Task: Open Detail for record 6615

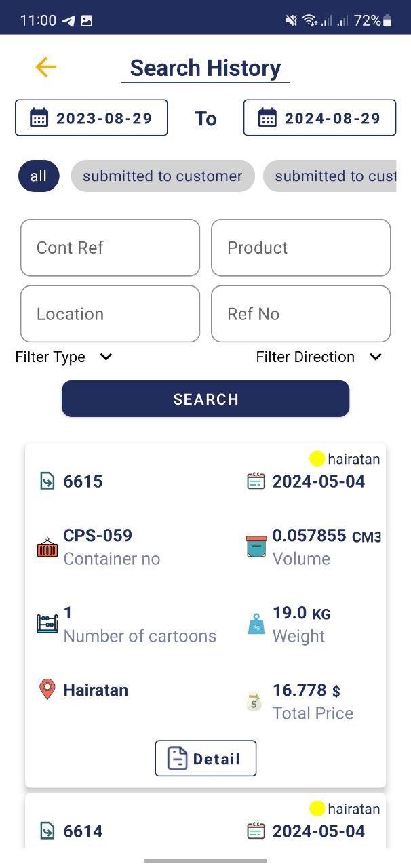Action: [206, 758]
